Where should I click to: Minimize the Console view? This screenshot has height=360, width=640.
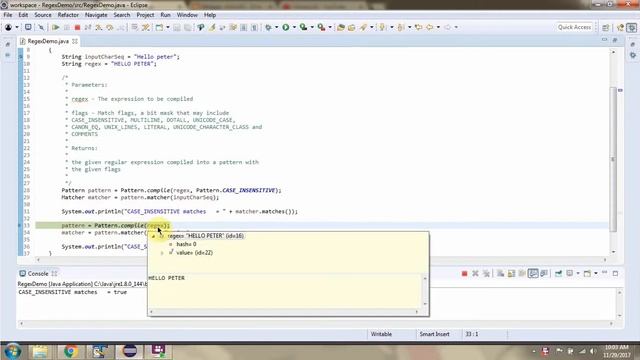point(604,273)
